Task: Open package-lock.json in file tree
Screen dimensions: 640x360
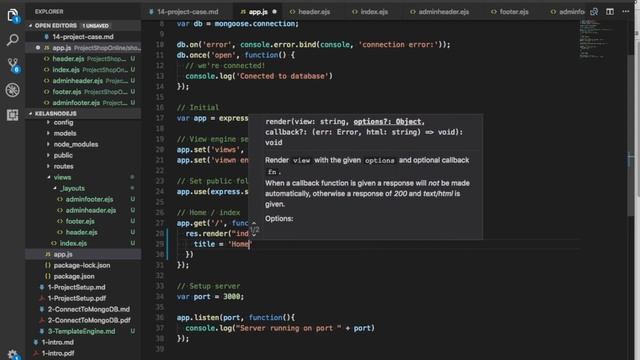Action: (x=82, y=265)
